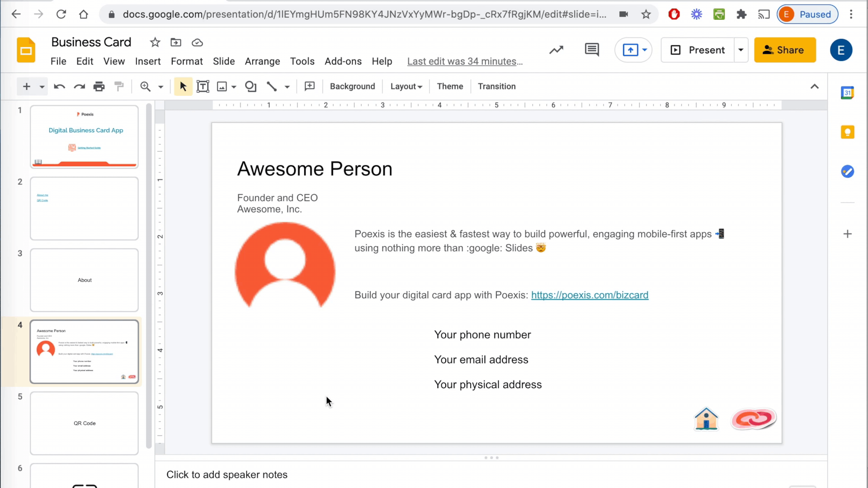
Task: Click the Add comment toolbar icon
Action: tap(310, 86)
